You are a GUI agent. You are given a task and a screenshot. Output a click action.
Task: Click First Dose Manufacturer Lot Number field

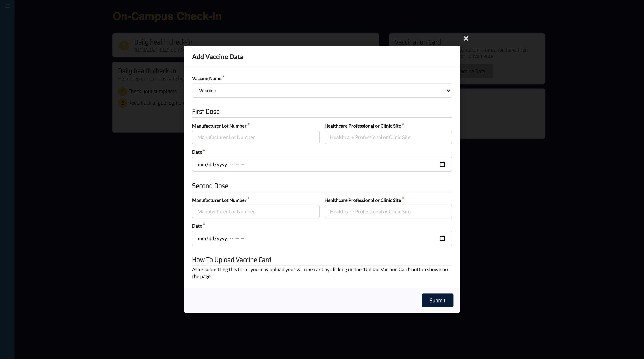255,137
